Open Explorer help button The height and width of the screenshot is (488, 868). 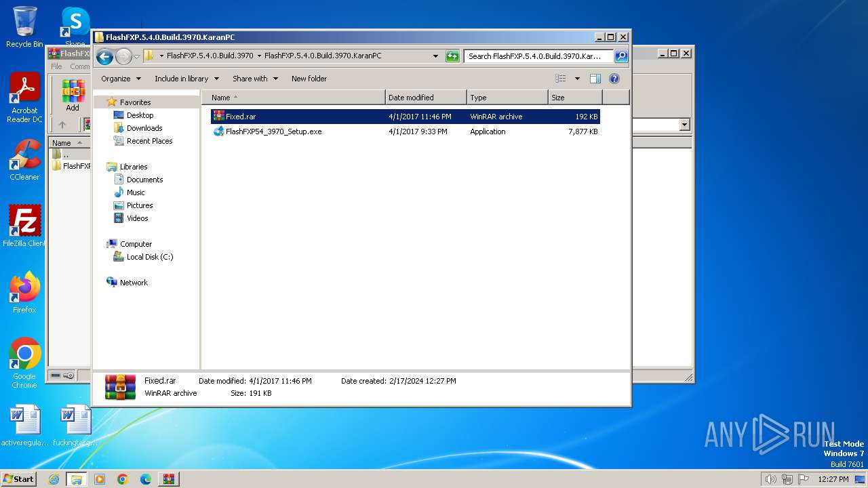[614, 79]
